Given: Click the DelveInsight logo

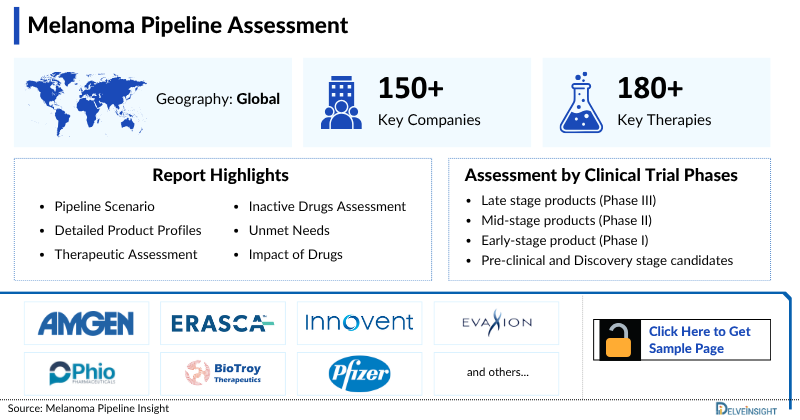Looking at the screenshot, I should (746, 409).
